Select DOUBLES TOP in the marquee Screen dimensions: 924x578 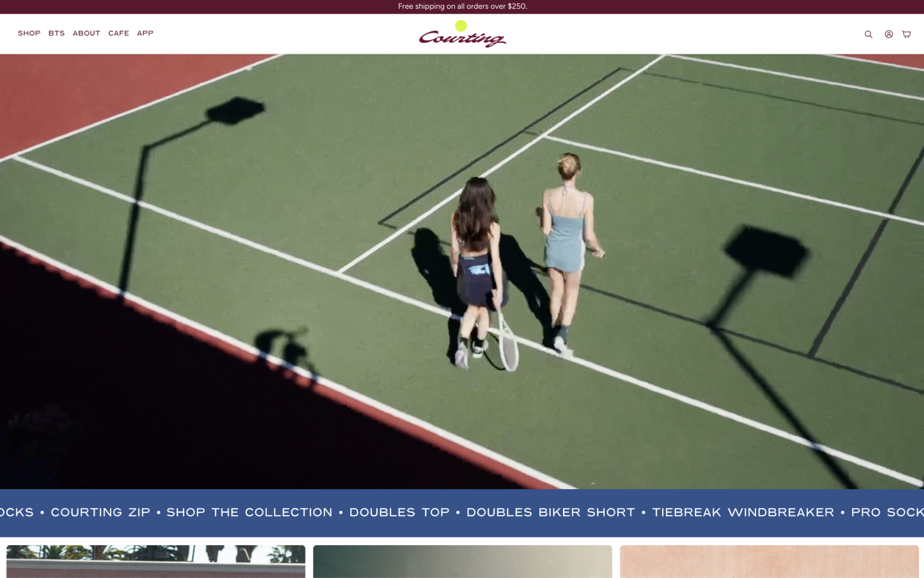(399, 512)
